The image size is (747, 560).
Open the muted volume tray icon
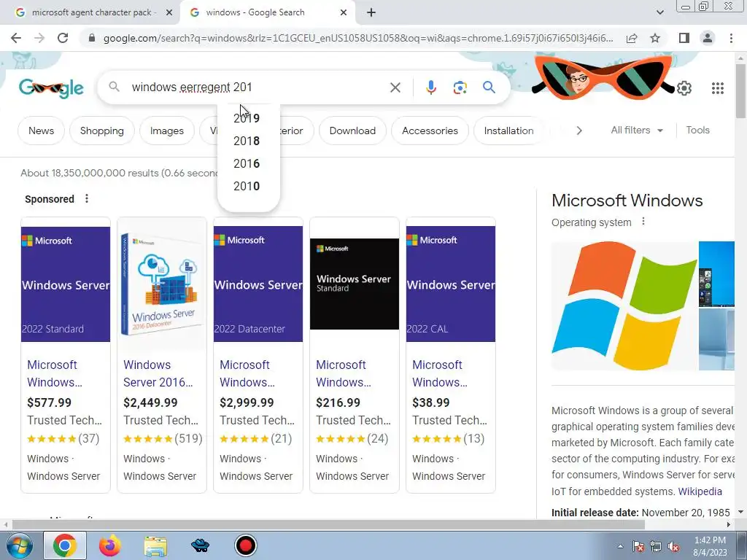point(673,547)
